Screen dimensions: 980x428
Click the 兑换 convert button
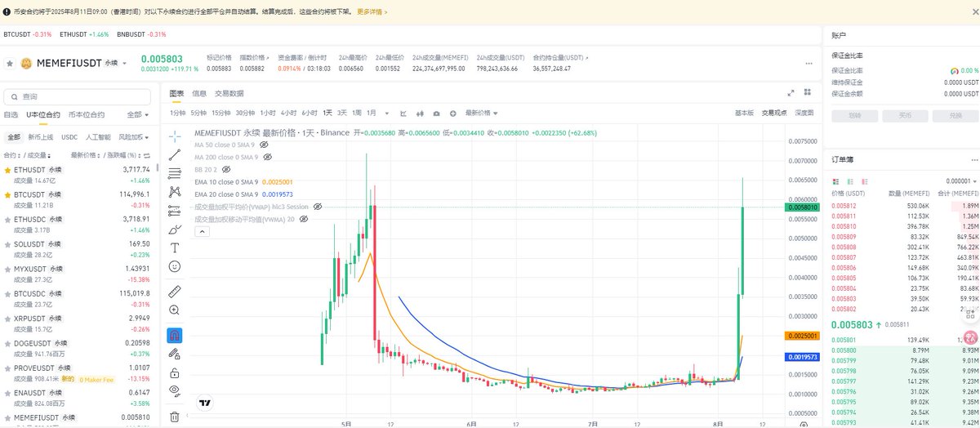pos(955,116)
